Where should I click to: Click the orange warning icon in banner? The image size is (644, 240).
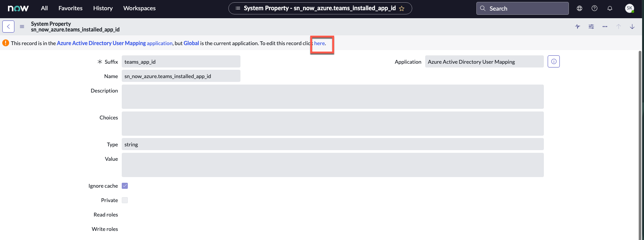(x=6, y=43)
